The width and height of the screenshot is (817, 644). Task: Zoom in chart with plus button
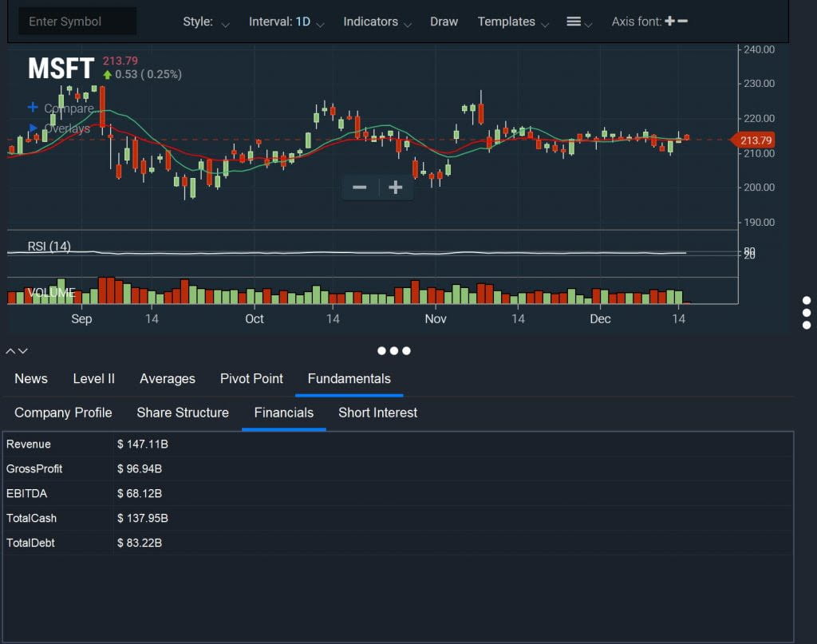click(x=396, y=187)
